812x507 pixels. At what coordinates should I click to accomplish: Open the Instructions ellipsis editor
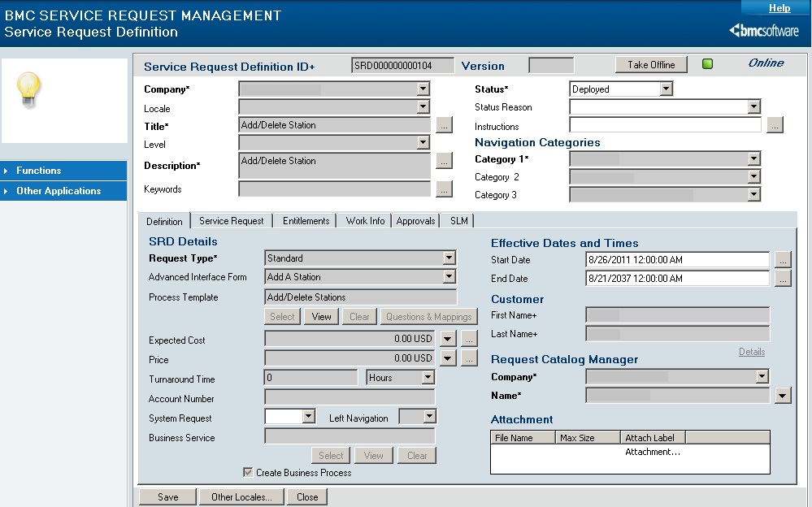(775, 125)
